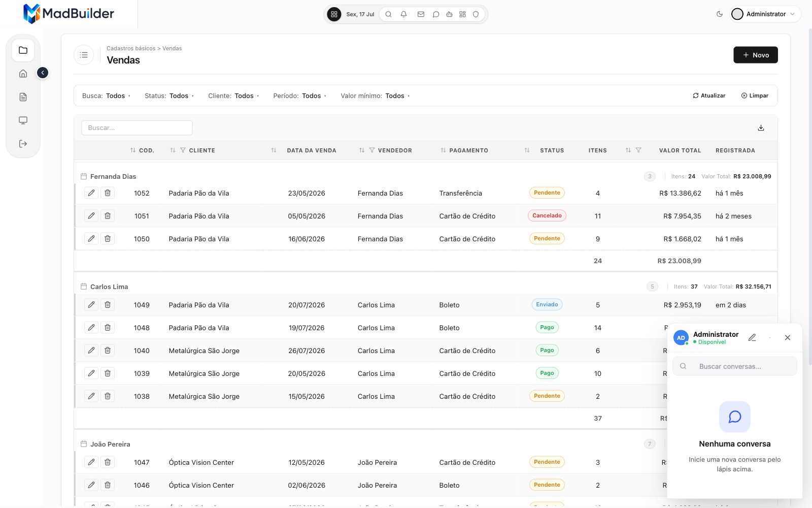Click the Cancelado status badge of sale 1051
The width and height of the screenshot is (812, 508).
[547, 215]
